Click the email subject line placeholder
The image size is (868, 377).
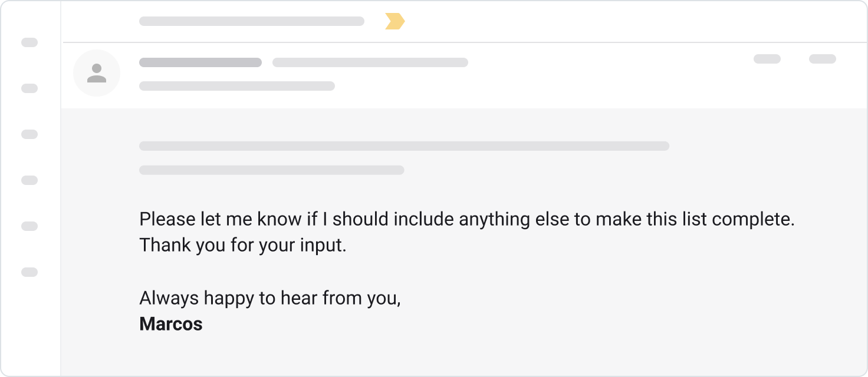pyautogui.click(x=252, y=21)
